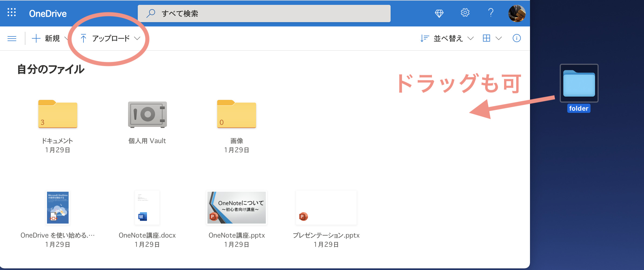Switch view using the grid view icon
This screenshot has height=270, width=644.
click(486, 38)
